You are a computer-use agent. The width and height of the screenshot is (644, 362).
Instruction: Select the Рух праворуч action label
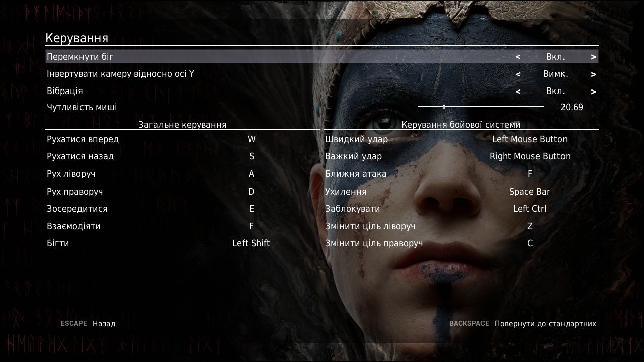[x=75, y=192]
